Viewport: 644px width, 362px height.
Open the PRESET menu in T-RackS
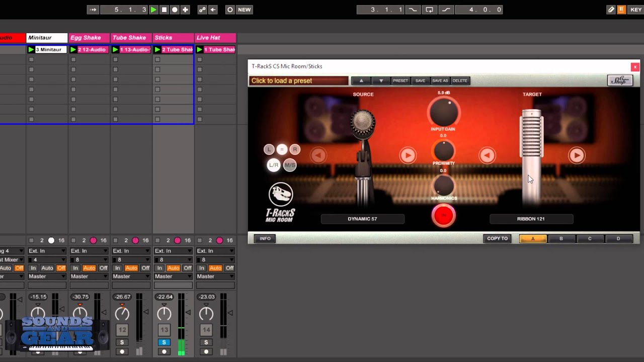click(x=400, y=80)
